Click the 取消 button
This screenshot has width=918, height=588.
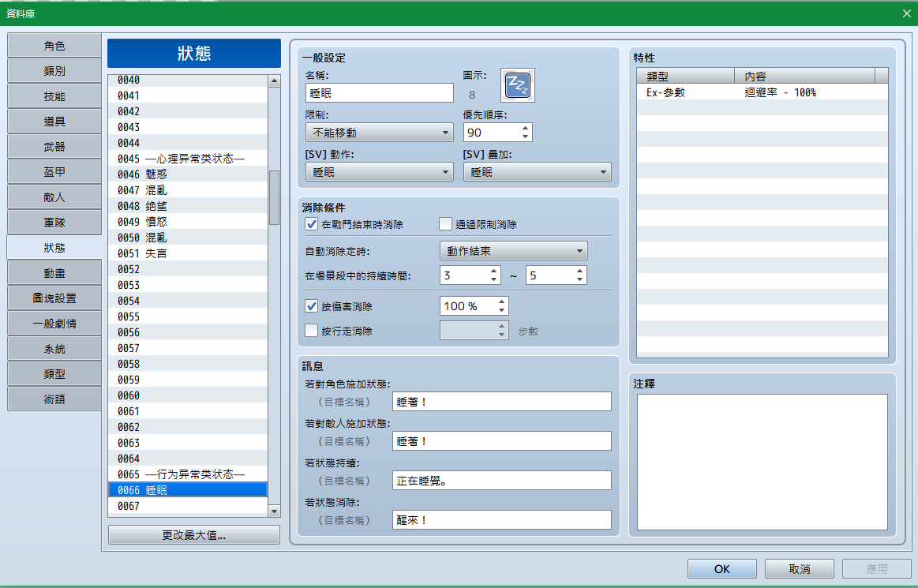799,569
